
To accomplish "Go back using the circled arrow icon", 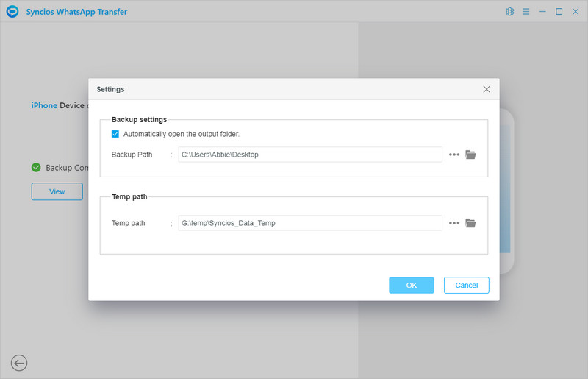I will [19, 364].
